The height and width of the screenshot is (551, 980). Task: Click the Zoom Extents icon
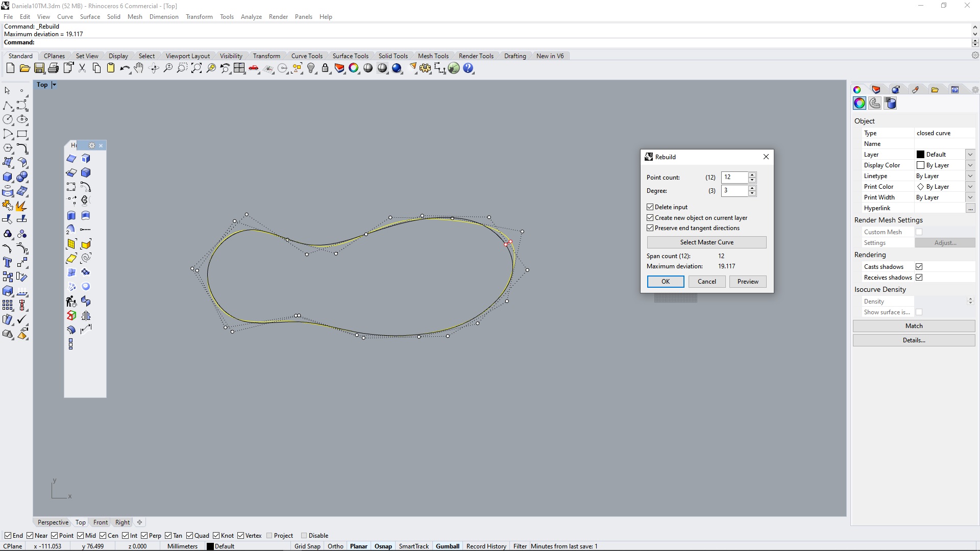click(x=197, y=68)
